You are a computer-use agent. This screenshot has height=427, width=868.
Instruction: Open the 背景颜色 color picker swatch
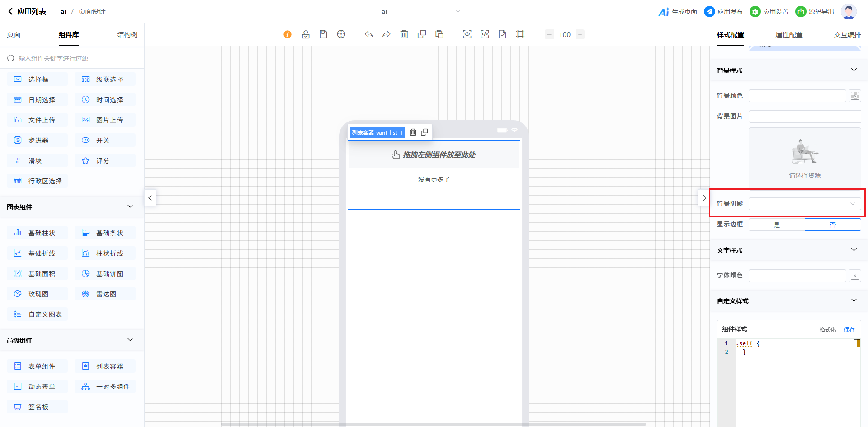point(854,96)
